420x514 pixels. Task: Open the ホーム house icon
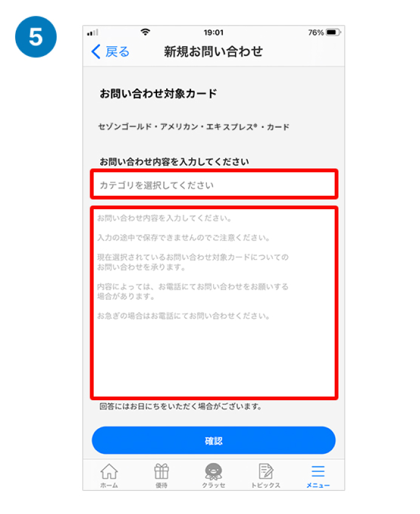coord(109,471)
